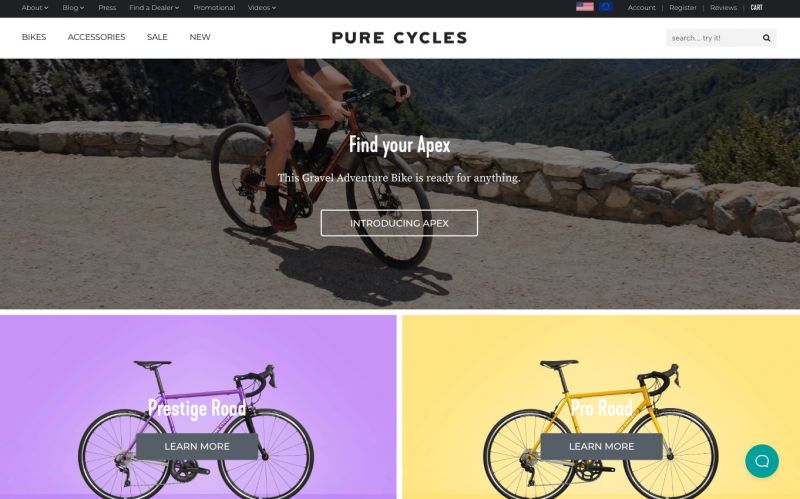Image resolution: width=800 pixels, height=499 pixels.
Task: Open the chat support bubble
Action: point(762,461)
